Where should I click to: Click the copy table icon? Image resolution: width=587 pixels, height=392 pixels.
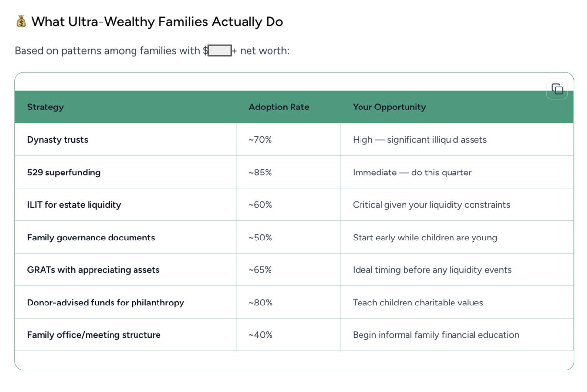(557, 89)
